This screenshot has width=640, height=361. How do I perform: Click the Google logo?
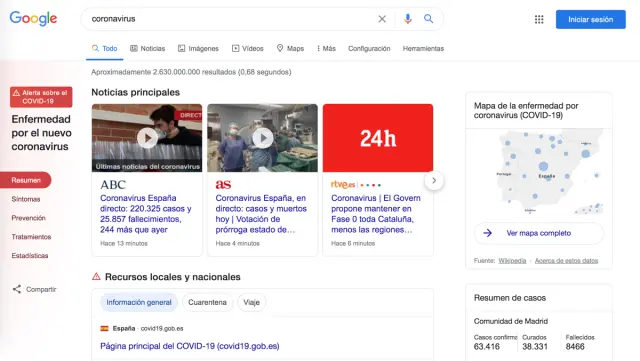[33, 19]
